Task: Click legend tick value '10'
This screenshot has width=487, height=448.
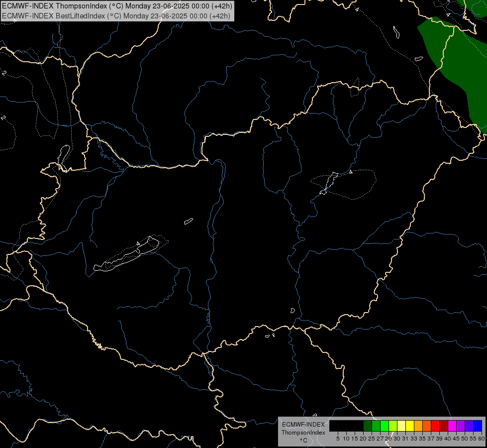Action: (x=346, y=439)
